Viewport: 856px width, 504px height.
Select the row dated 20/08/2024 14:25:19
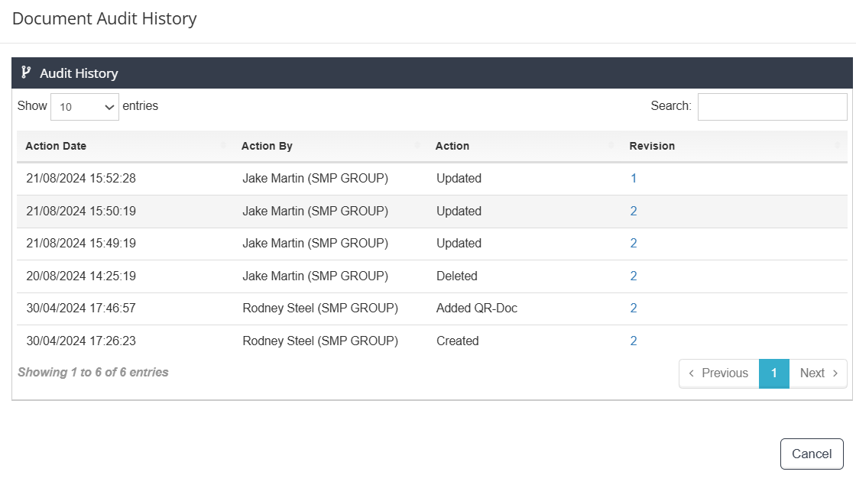[x=81, y=276]
